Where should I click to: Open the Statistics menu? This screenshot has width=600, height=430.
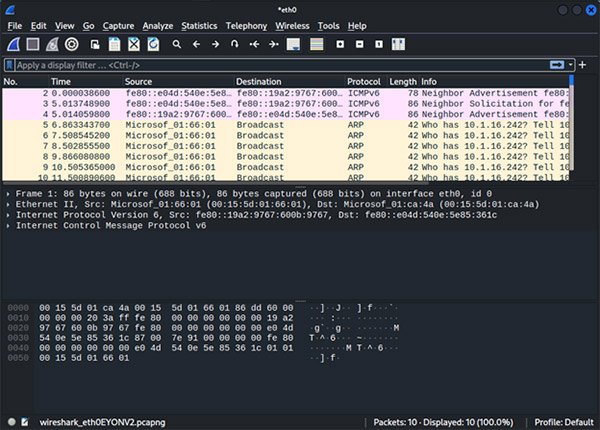point(199,25)
